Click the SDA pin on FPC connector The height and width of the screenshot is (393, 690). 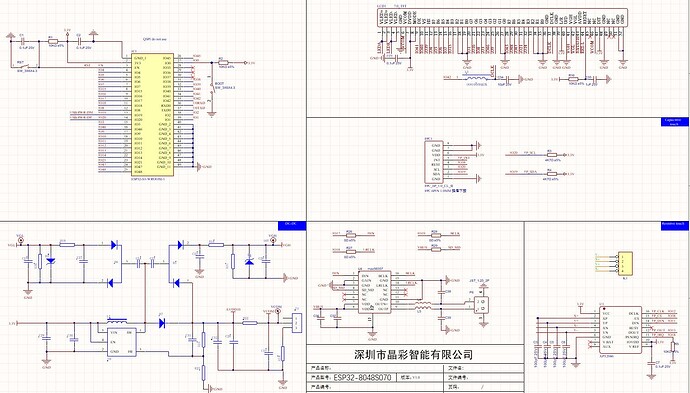point(437,174)
